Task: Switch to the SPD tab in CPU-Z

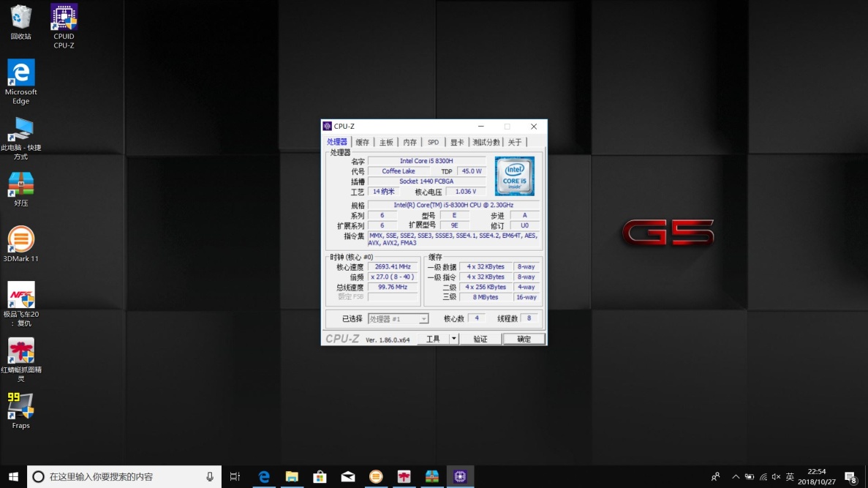Action: click(433, 142)
